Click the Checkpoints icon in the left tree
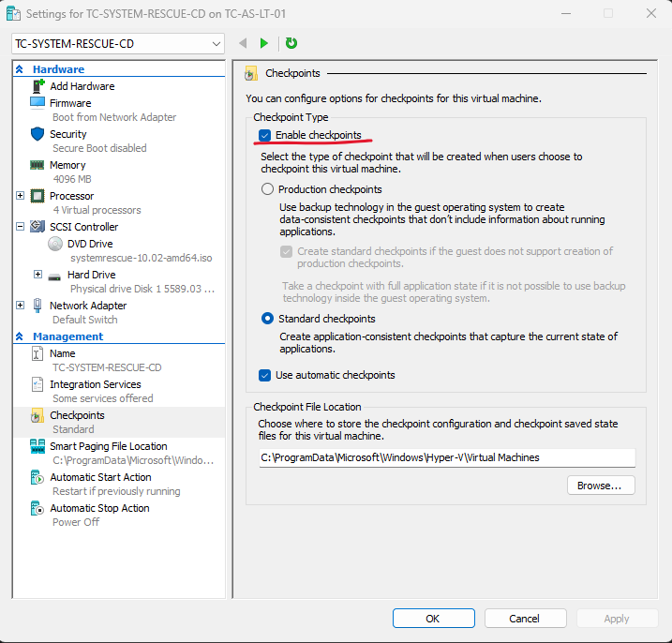672x643 pixels. point(37,415)
